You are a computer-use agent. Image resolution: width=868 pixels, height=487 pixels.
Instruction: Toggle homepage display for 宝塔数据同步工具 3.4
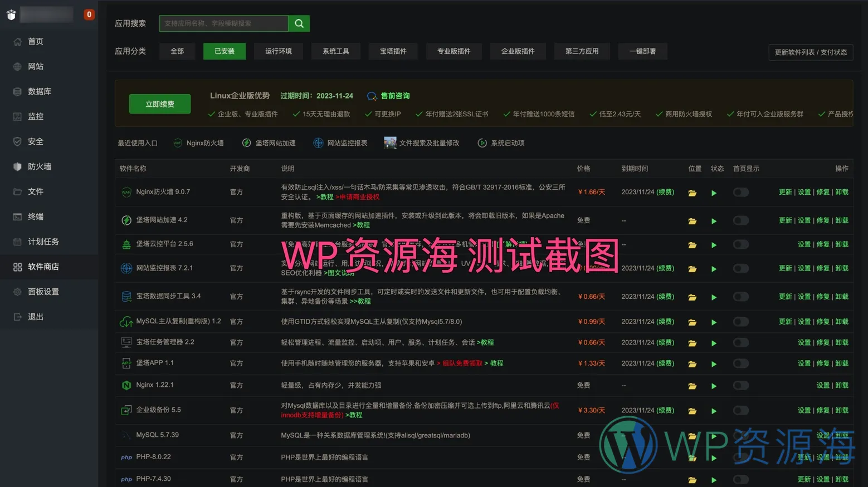coord(740,297)
